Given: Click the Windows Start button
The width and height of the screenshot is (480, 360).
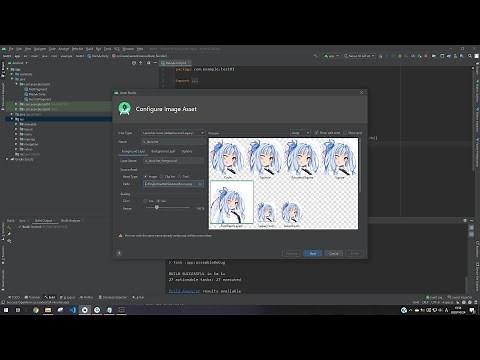Looking at the screenshot, I should coord(6,310).
